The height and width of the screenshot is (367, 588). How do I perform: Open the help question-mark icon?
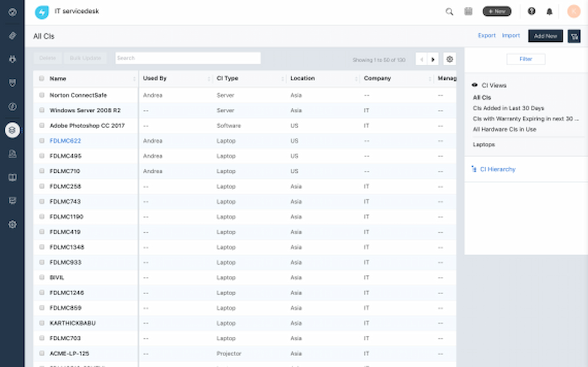click(x=532, y=12)
